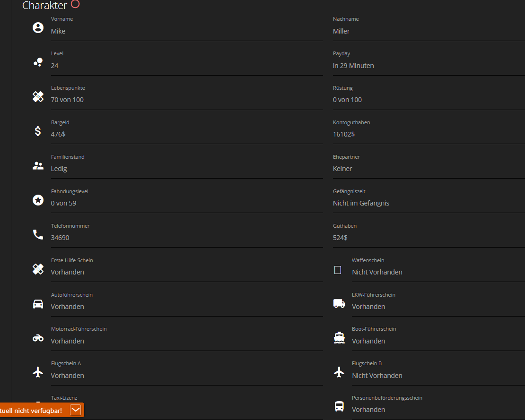
Task: Click the phone icon beside Telefonnummer
Action: tap(38, 234)
